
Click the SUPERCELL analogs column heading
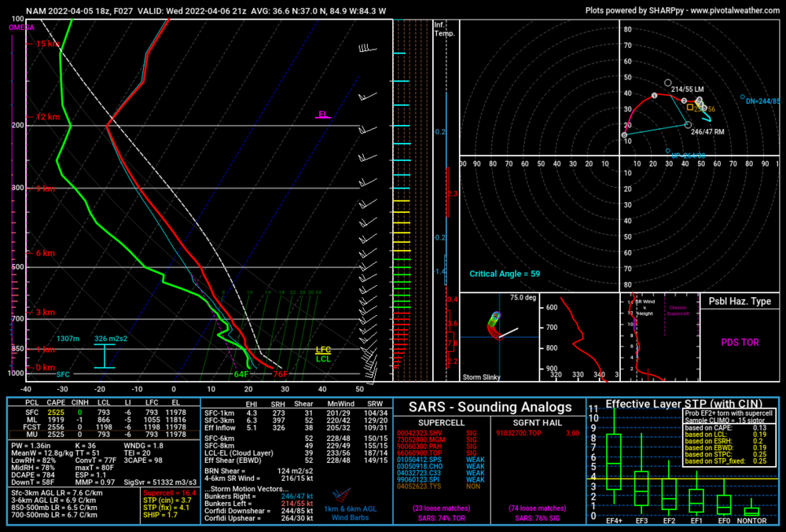click(441, 423)
